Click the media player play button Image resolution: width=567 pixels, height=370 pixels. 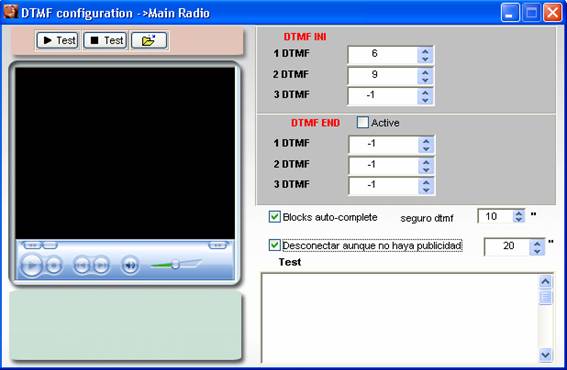coord(31,266)
